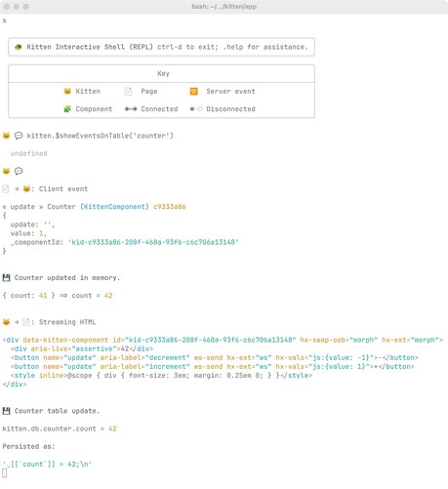
Task: Click cat icon on the Streaming HTML line
Action: [6, 322]
